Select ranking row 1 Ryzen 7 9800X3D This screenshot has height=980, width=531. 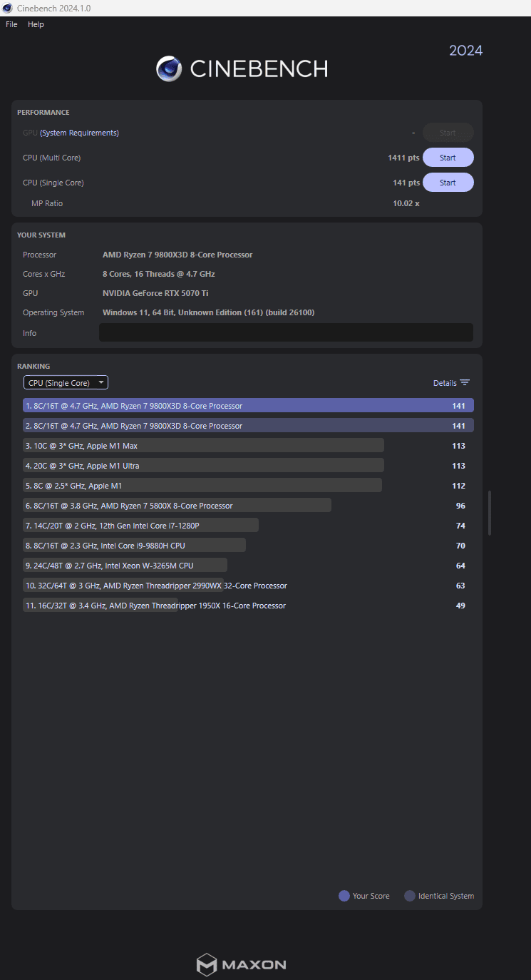[x=248, y=406]
